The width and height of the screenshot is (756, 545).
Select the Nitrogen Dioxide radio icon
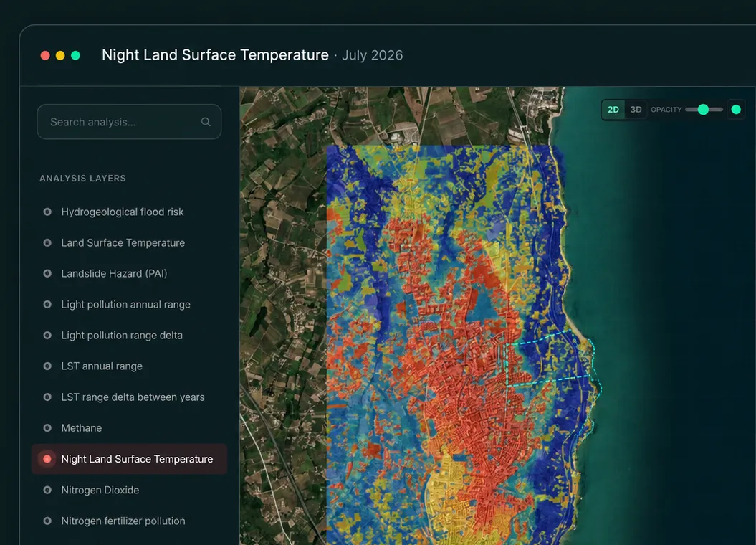click(47, 490)
